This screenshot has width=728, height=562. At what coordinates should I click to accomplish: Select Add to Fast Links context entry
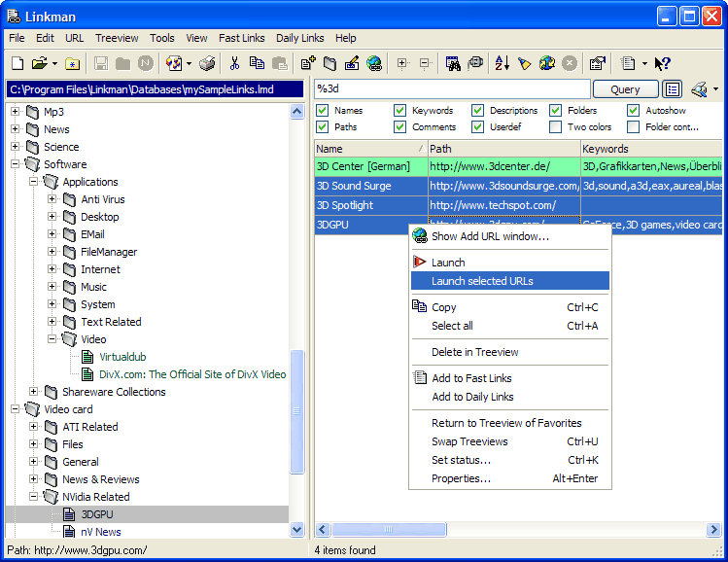pos(509,378)
